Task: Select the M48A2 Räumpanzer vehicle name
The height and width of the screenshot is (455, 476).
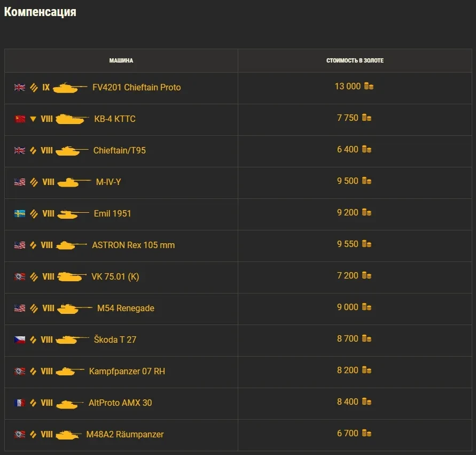Action: tap(124, 434)
